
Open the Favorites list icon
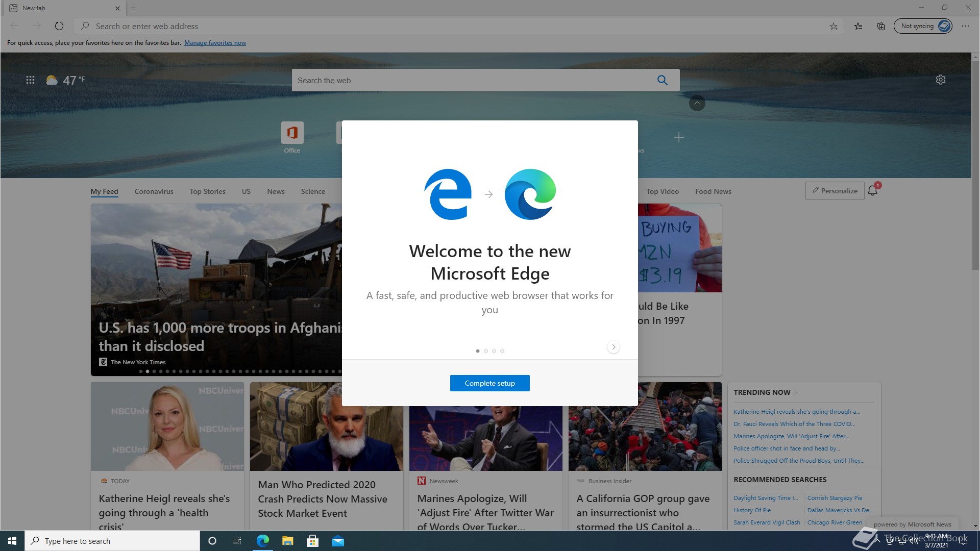(858, 26)
